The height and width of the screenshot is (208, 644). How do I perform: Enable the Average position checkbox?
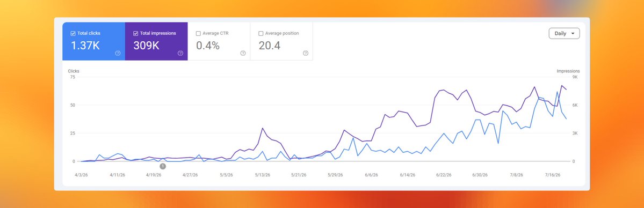click(261, 33)
